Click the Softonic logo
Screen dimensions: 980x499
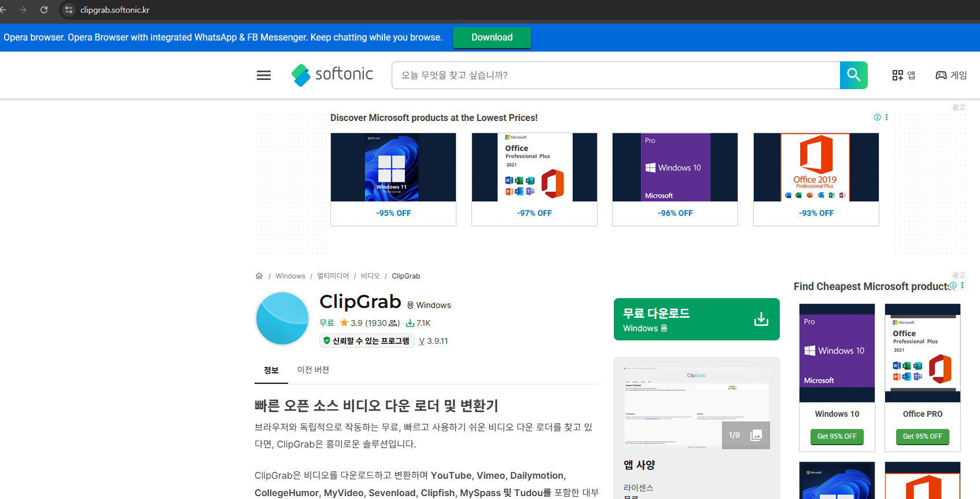(332, 75)
